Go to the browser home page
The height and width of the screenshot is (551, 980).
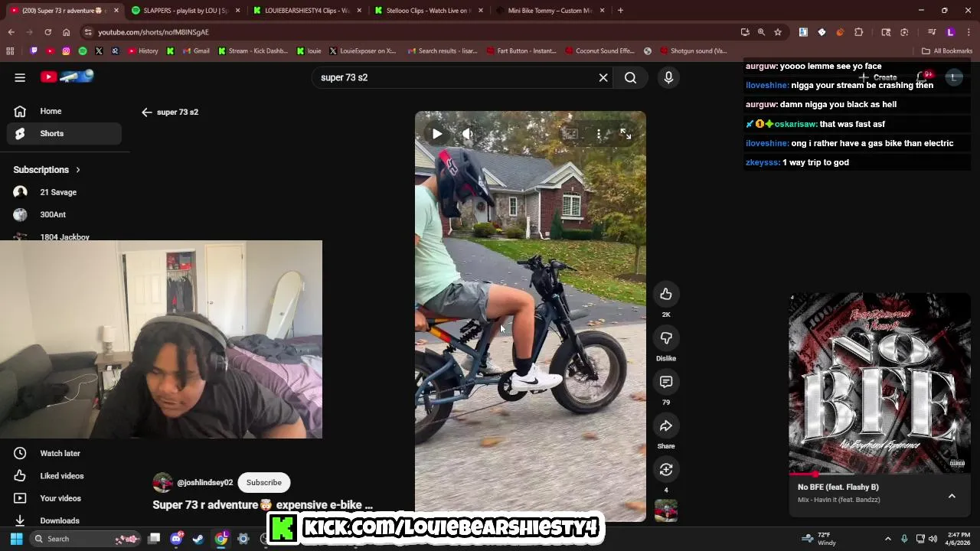pyautogui.click(x=66, y=32)
